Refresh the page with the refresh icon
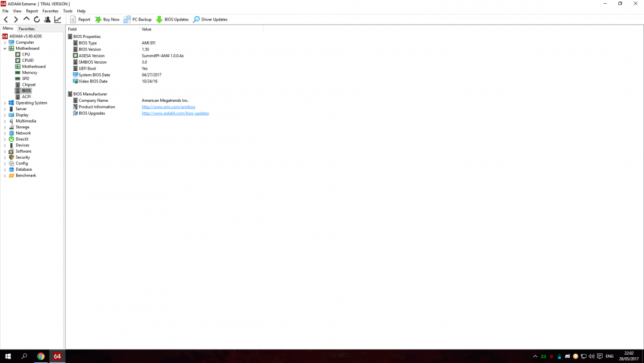This screenshot has width=644, height=363. [x=37, y=19]
